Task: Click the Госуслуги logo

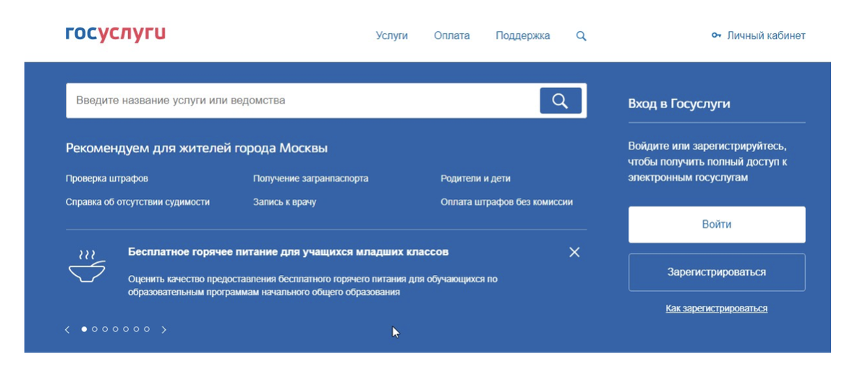Action: [x=116, y=33]
